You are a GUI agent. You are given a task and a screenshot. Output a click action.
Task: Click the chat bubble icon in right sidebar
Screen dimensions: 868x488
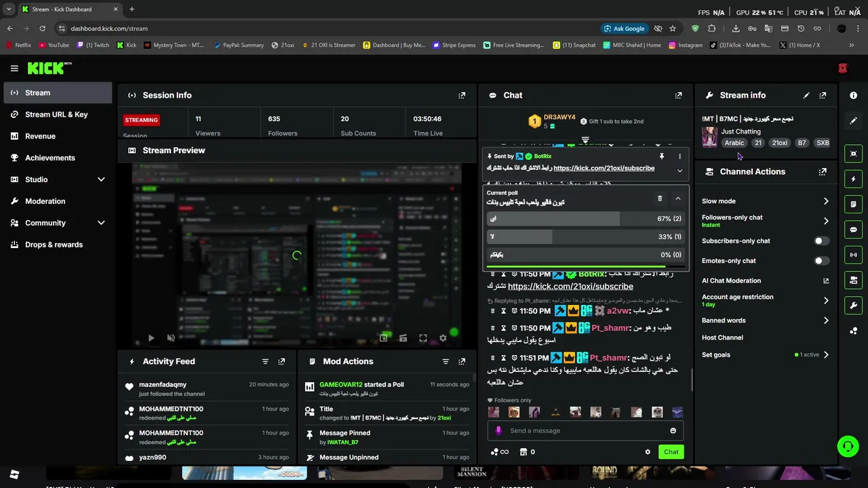(853, 230)
